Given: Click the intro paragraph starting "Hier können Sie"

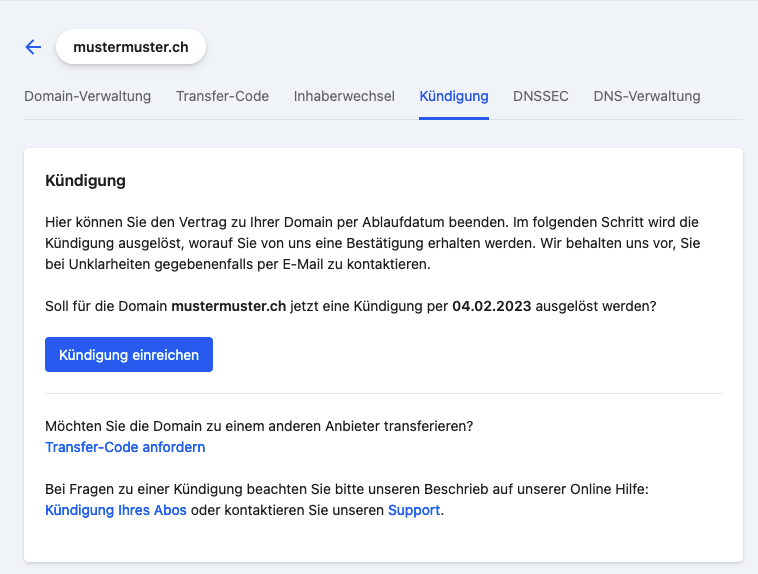Looking at the screenshot, I should click(x=380, y=243).
